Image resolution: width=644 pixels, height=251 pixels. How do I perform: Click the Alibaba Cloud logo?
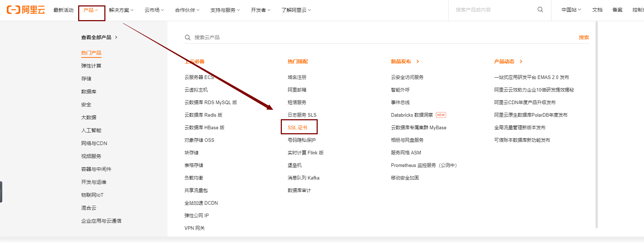(26, 10)
